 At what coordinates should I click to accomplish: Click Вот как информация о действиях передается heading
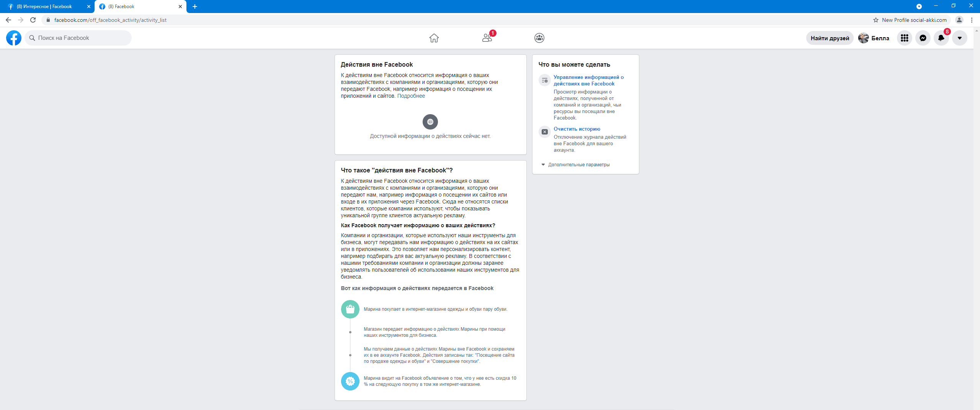[417, 288]
